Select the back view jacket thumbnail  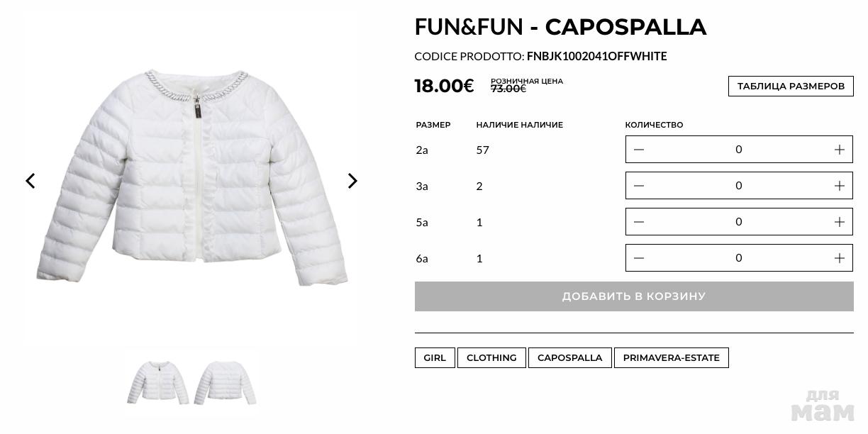(225, 382)
